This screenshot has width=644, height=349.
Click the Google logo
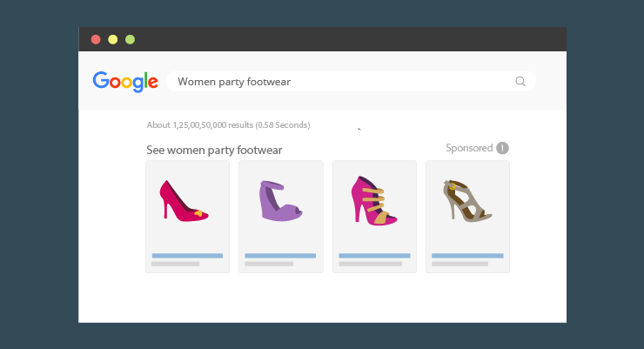(125, 82)
